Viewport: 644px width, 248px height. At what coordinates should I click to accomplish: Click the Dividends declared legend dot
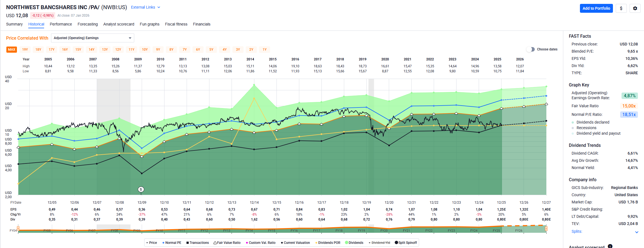click(x=573, y=122)
